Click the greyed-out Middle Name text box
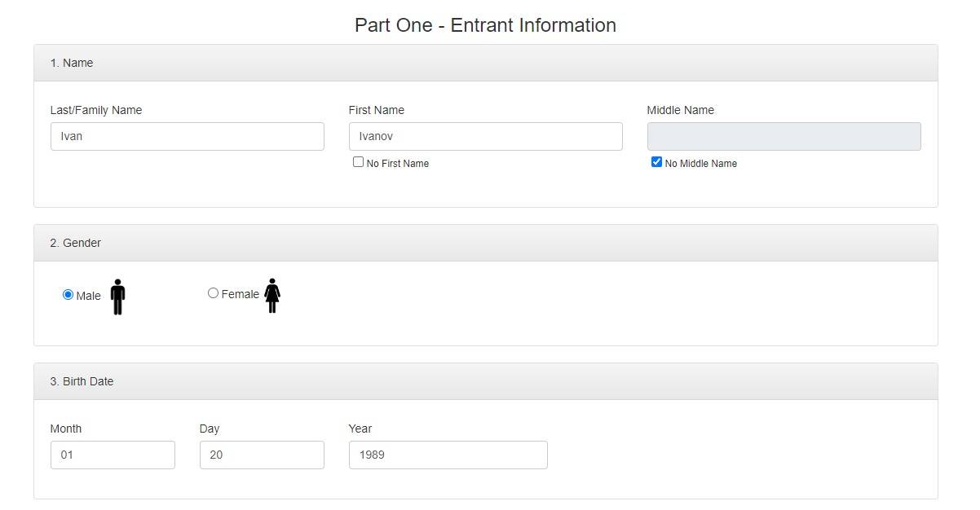 [784, 137]
